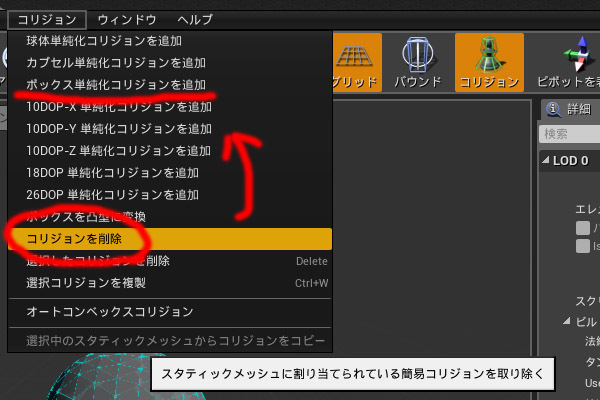
Task: Select 球体単純化コリジョンを追加 menu entry
Action: [x=170, y=41]
